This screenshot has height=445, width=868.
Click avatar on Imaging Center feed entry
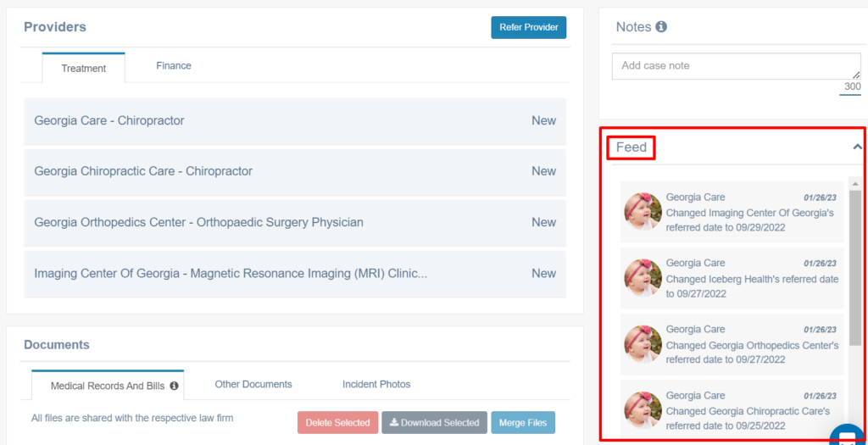tap(643, 211)
